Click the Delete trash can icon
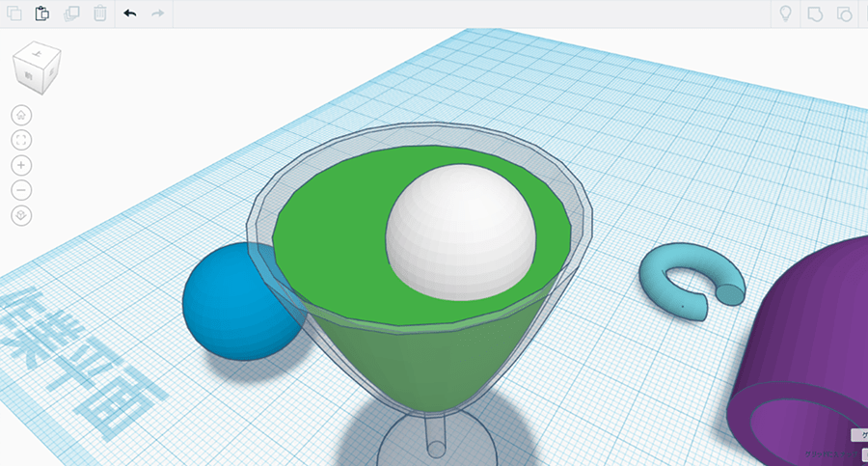This screenshot has width=868, height=466. [100, 14]
